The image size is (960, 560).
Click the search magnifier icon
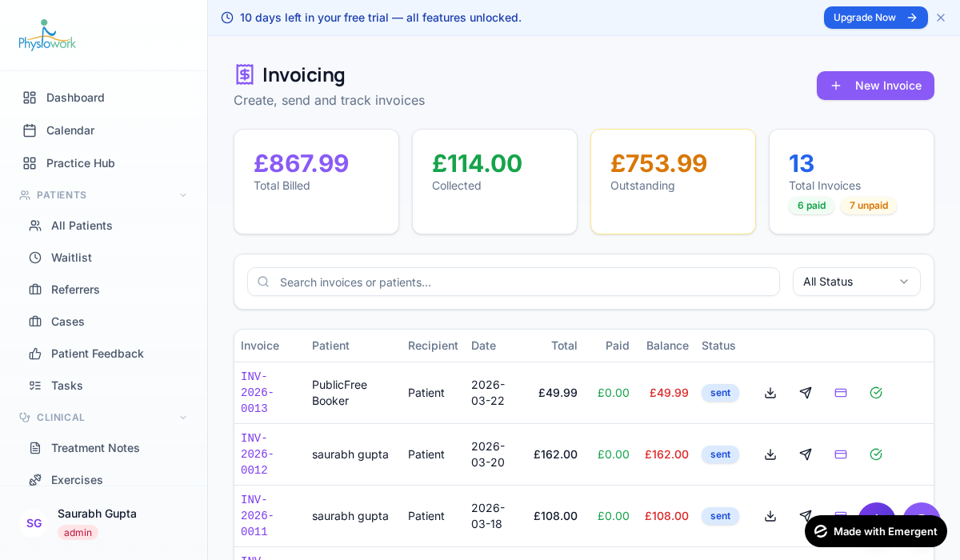click(263, 282)
